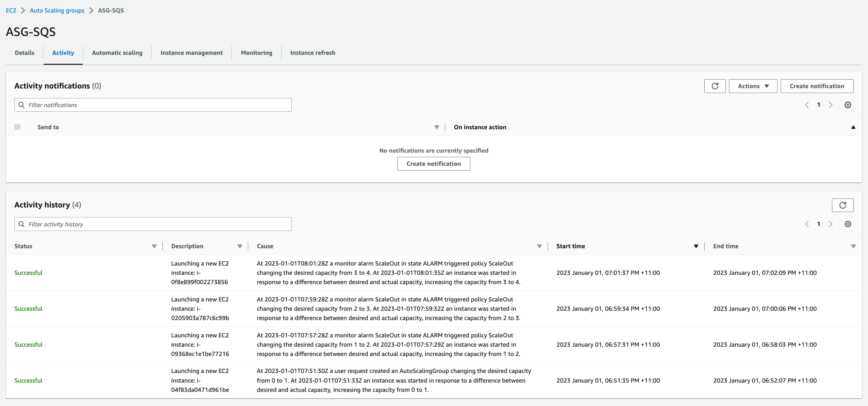
Task: Open the Actions dropdown
Action: 753,86
